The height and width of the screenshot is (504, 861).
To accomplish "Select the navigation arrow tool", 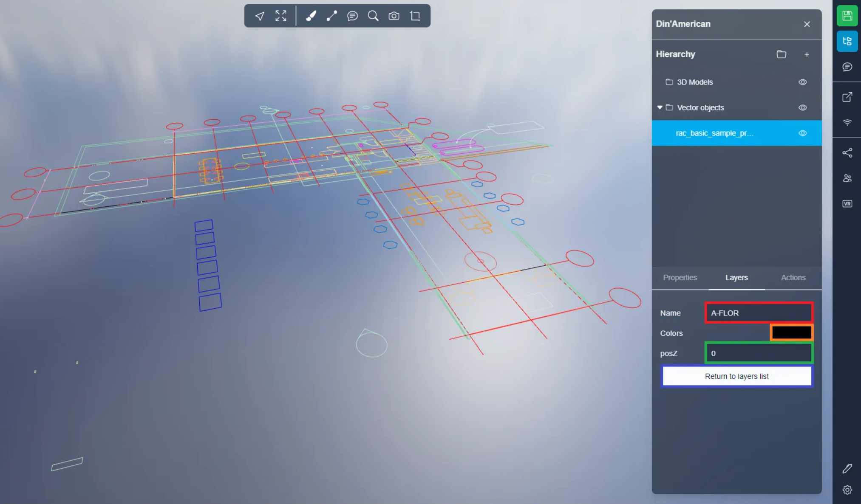I will (x=260, y=16).
